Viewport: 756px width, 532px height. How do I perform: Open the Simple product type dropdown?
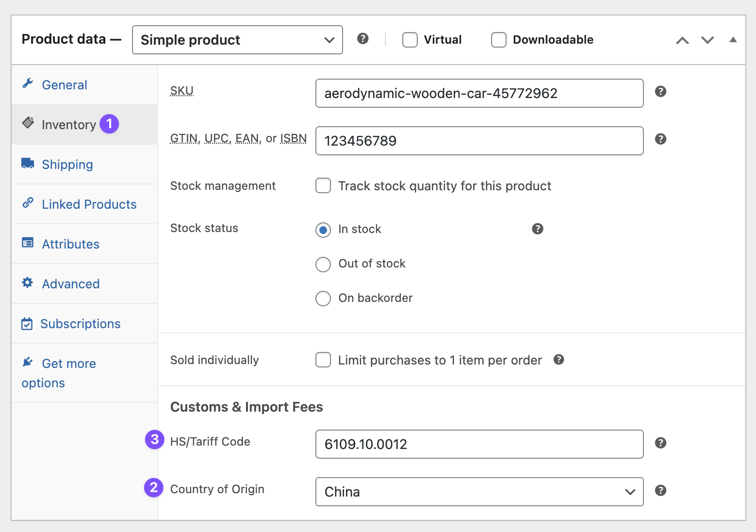click(237, 40)
